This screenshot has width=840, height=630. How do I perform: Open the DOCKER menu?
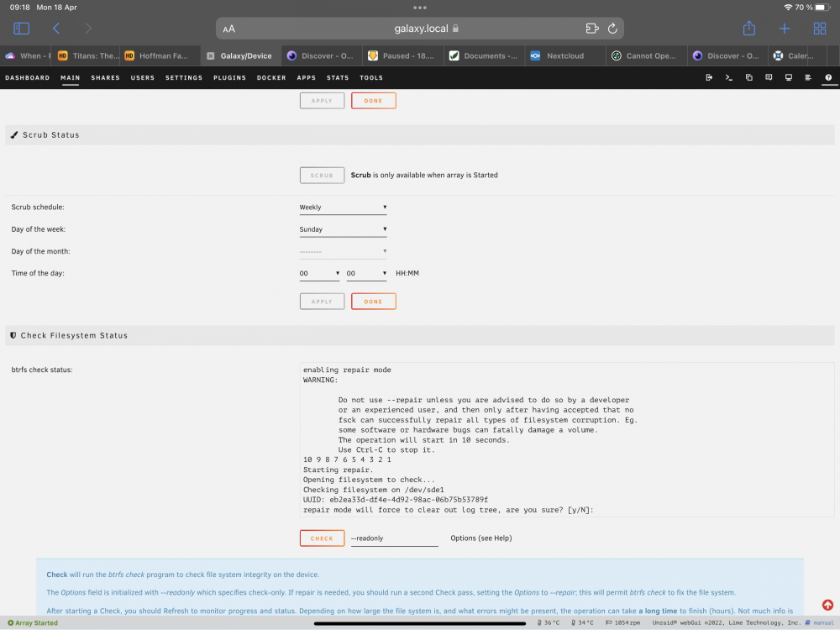271,77
